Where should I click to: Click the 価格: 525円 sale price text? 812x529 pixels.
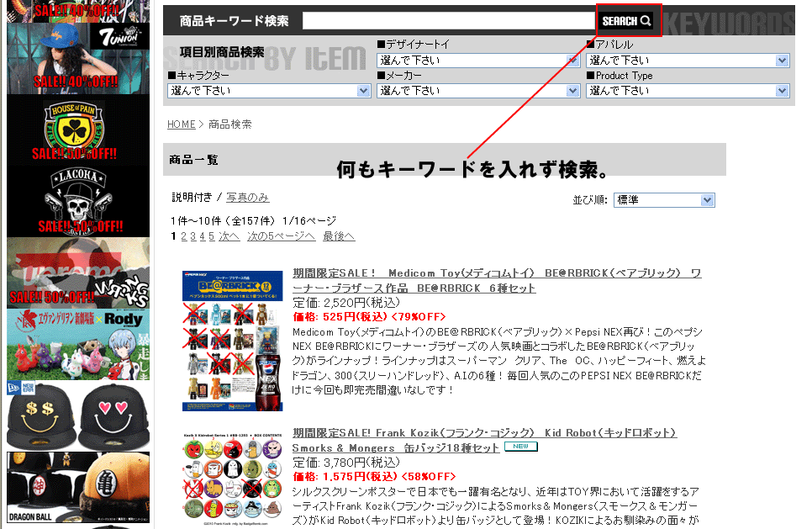point(369,316)
